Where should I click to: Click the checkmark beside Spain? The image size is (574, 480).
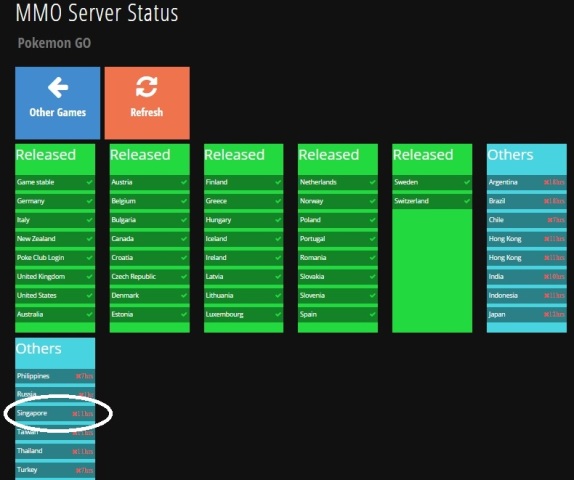[372, 315]
